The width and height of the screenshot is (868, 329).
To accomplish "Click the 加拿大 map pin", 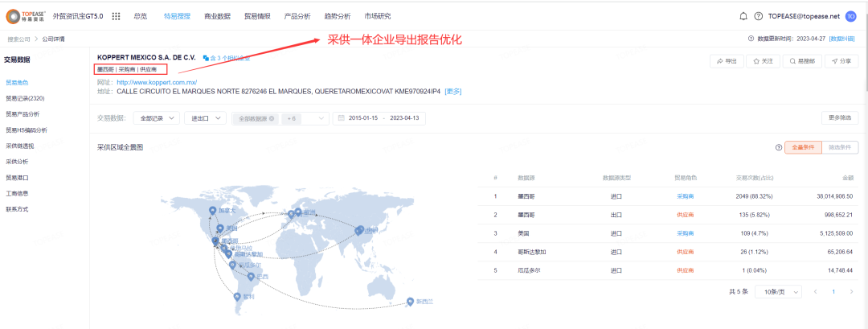I will [211, 211].
